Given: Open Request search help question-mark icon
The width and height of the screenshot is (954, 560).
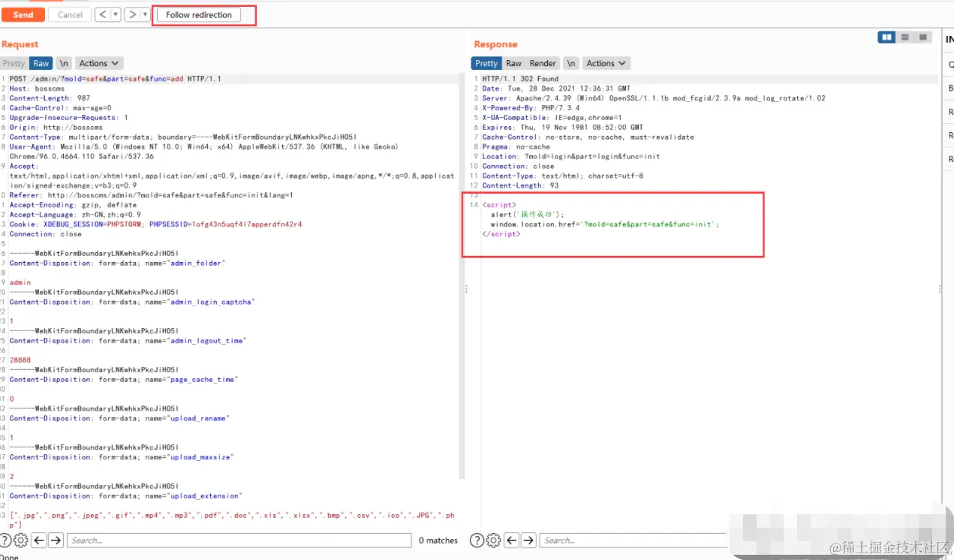Looking at the screenshot, I should tap(6, 540).
